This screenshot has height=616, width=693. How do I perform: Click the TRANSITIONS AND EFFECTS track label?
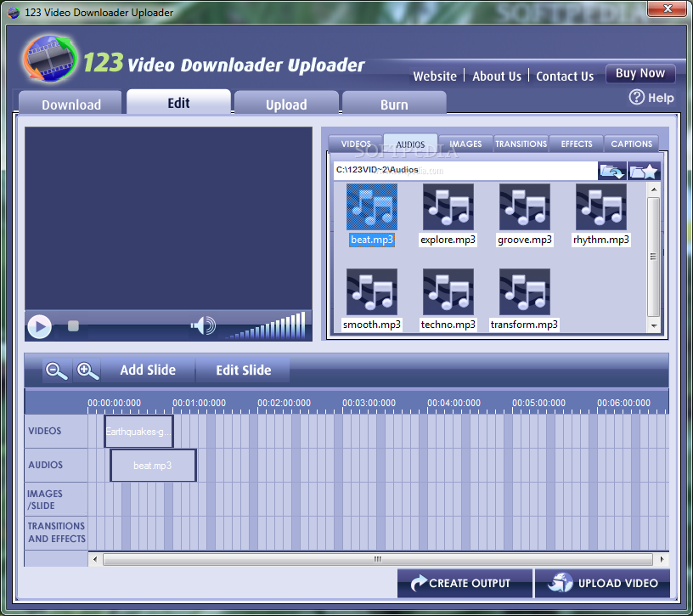[57, 533]
